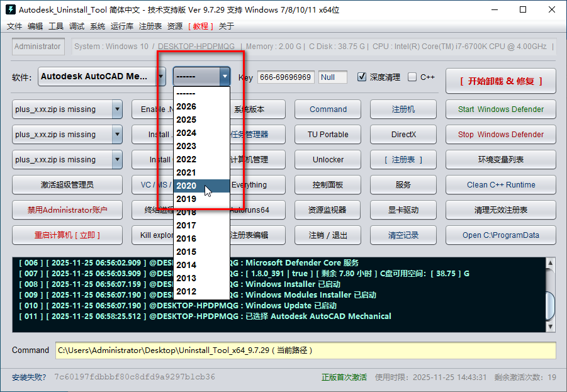Select the ------ blank entry in year list
The image size is (567, 392).
click(x=201, y=93)
